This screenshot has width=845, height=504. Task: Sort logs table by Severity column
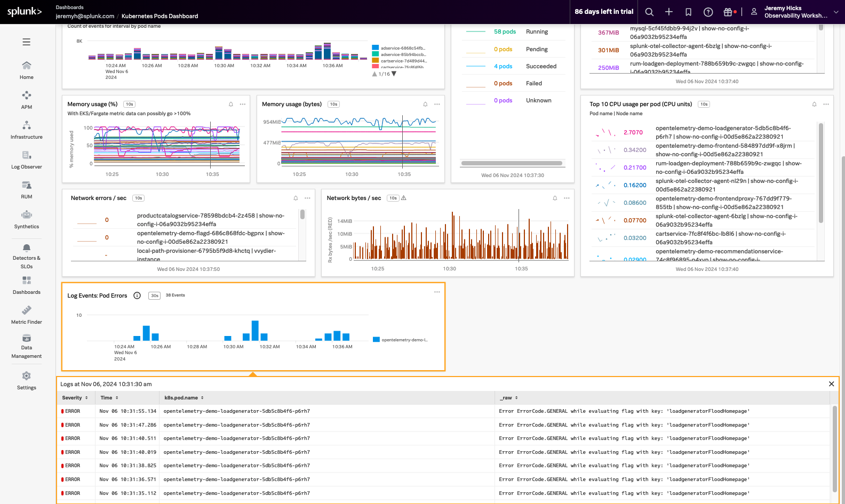[x=75, y=398]
